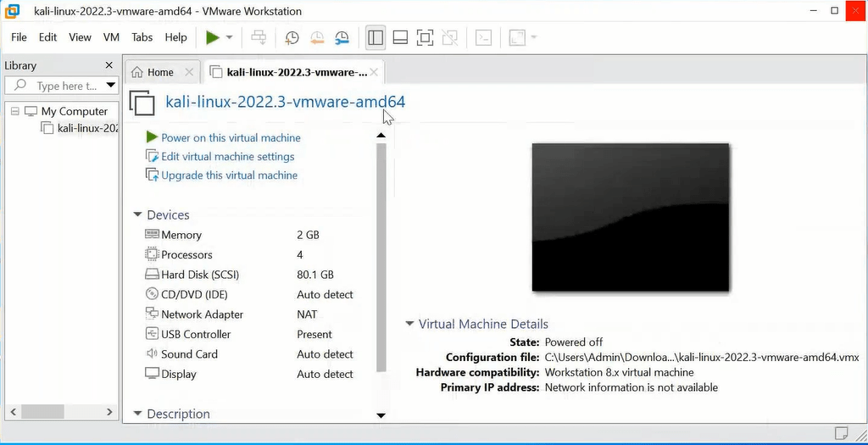Click the Memory device row
868x445 pixels.
pyautogui.click(x=249, y=235)
